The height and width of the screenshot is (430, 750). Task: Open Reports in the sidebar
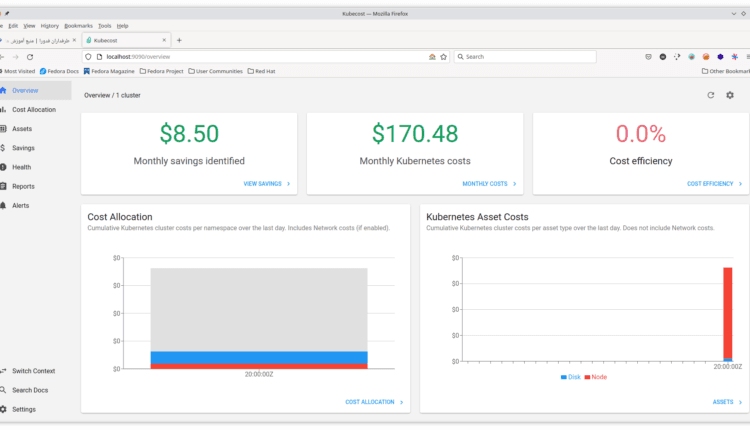(24, 186)
